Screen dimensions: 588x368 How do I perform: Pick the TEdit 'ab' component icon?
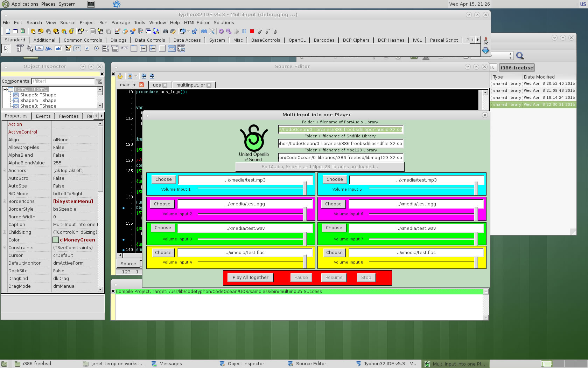(58, 48)
